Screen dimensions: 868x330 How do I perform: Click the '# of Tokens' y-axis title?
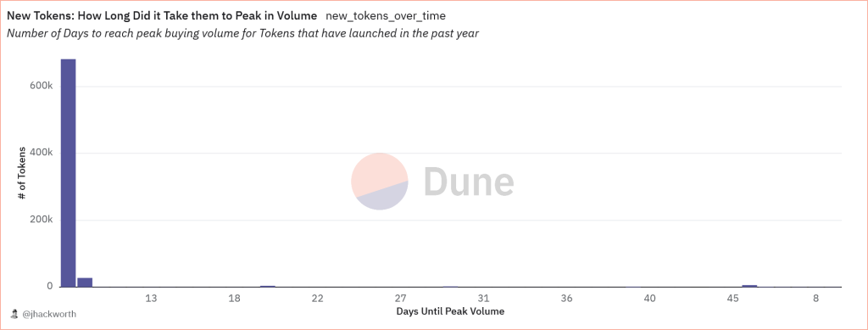[x=21, y=173]
